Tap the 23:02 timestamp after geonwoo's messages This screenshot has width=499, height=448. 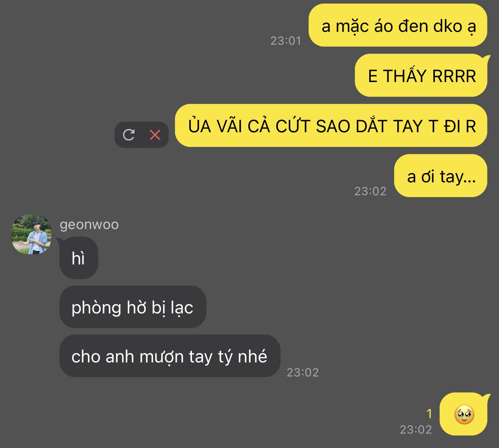(303, 372)
